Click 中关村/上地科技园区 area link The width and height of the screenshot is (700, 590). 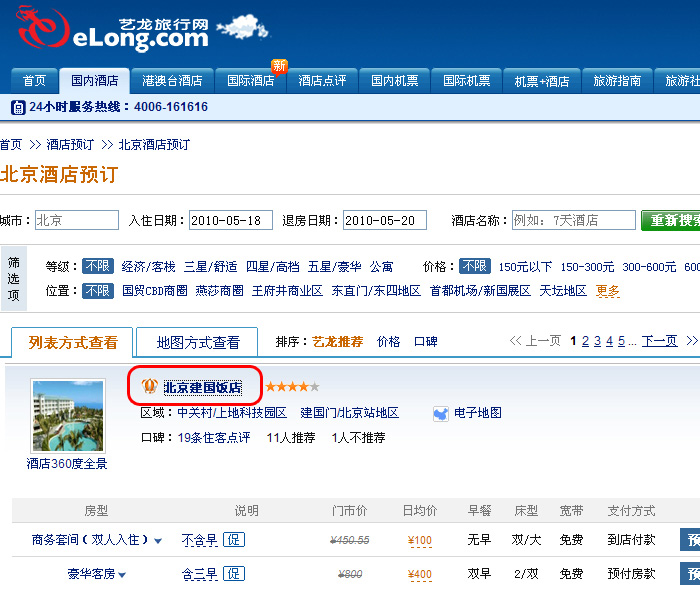click(232, 413)
